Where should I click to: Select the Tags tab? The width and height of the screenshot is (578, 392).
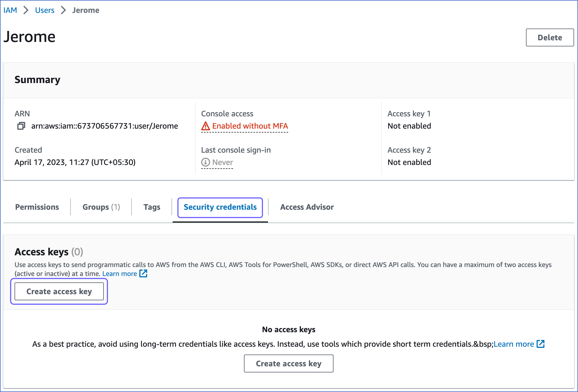point(152,207)
